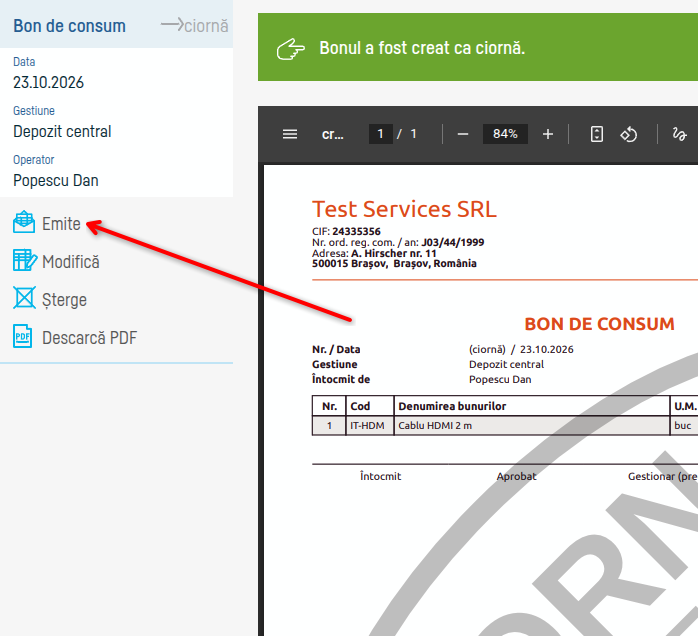Click the ciornă status label
The width and height of the screenshot is (698, 636).
click(x=206, y=26)
